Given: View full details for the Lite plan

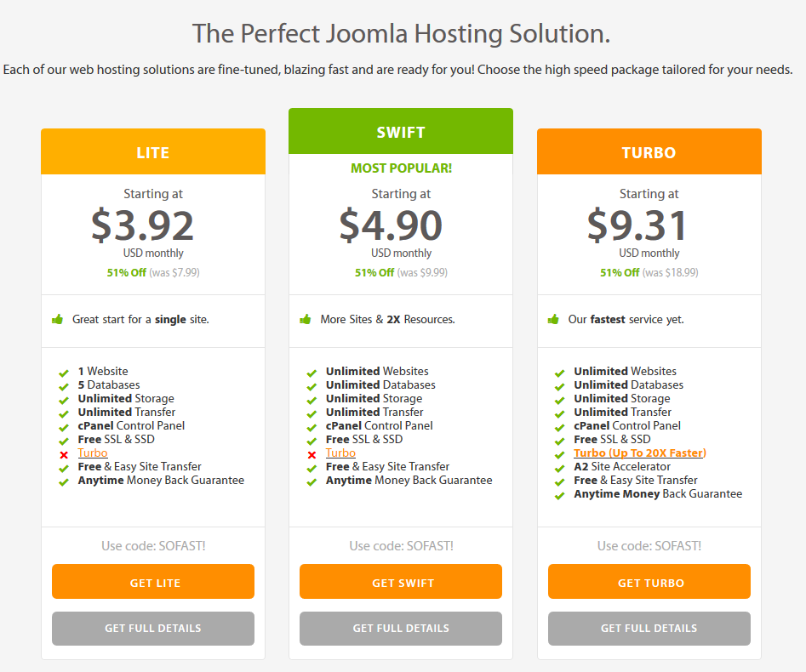Looking at the screenshot, I should tap(153, 629).
